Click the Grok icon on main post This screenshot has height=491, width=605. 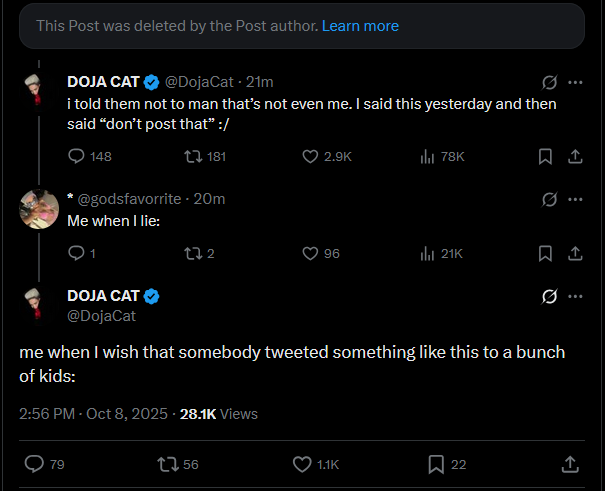[x=548, y=296]
